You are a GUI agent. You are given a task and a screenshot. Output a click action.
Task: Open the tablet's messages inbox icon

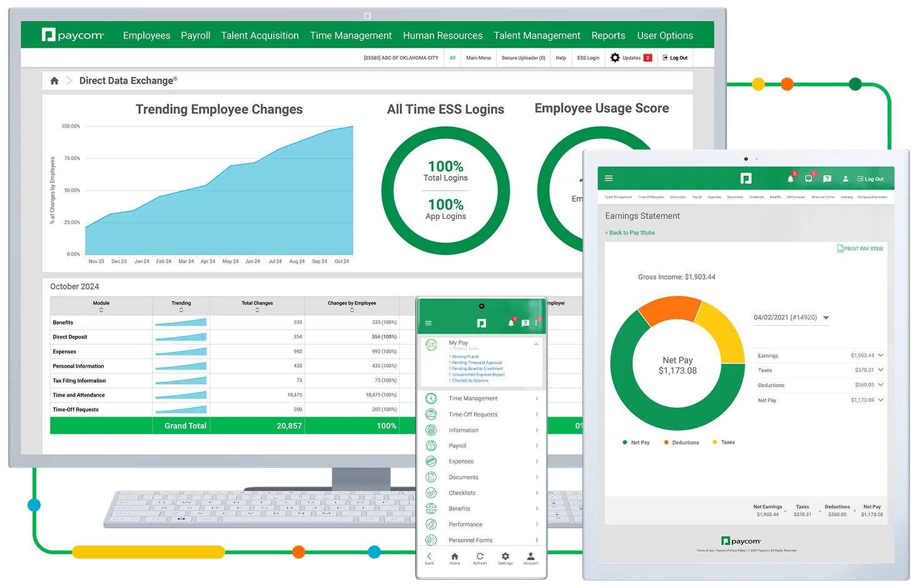point(808,179)
